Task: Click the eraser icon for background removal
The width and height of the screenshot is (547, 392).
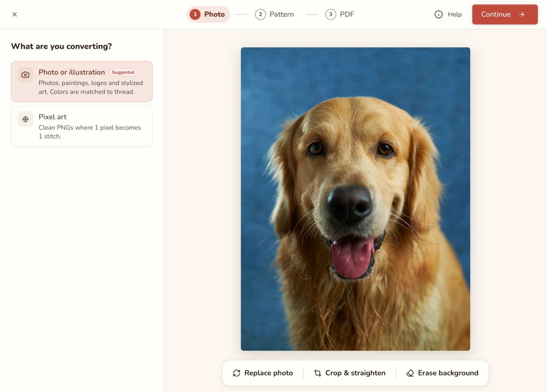Action: (410, 373)
